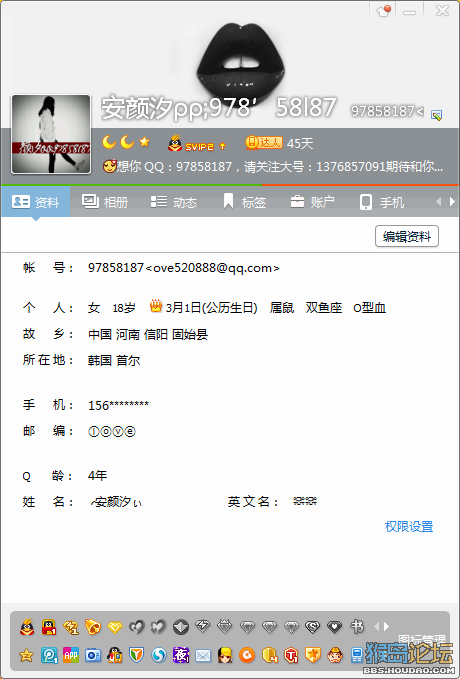Switch to the 资料 tab

(36, 202)
